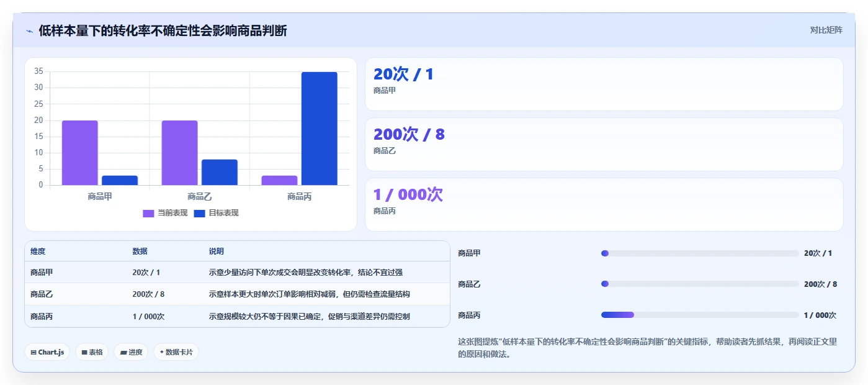Open the 200次 / 8 data card
868x385 pixels.
[x=604, y=144]
